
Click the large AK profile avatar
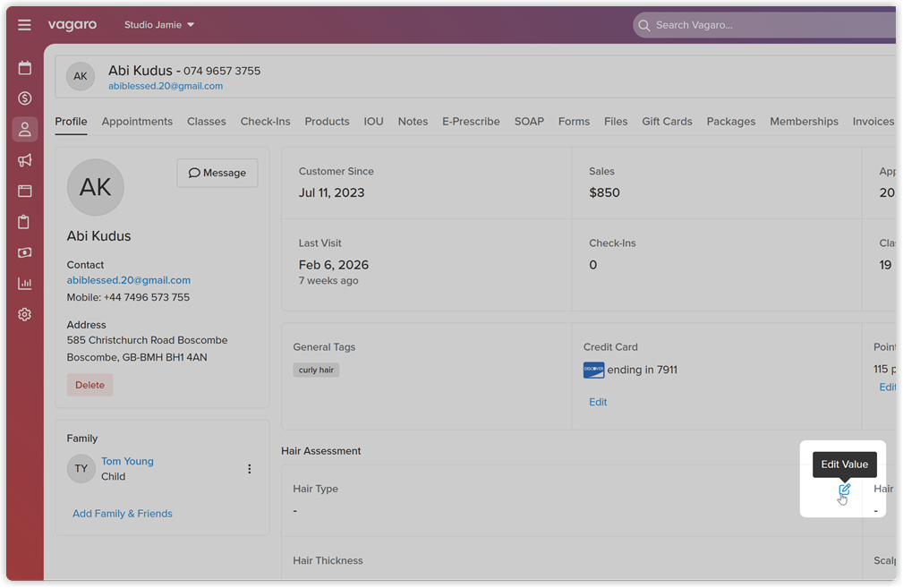pos(96,187)
